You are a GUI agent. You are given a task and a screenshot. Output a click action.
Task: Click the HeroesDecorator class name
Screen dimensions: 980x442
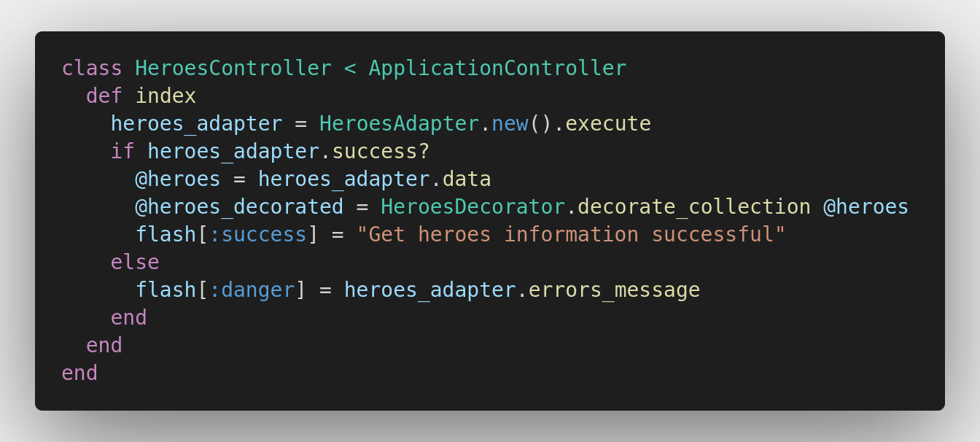point(472,207)
